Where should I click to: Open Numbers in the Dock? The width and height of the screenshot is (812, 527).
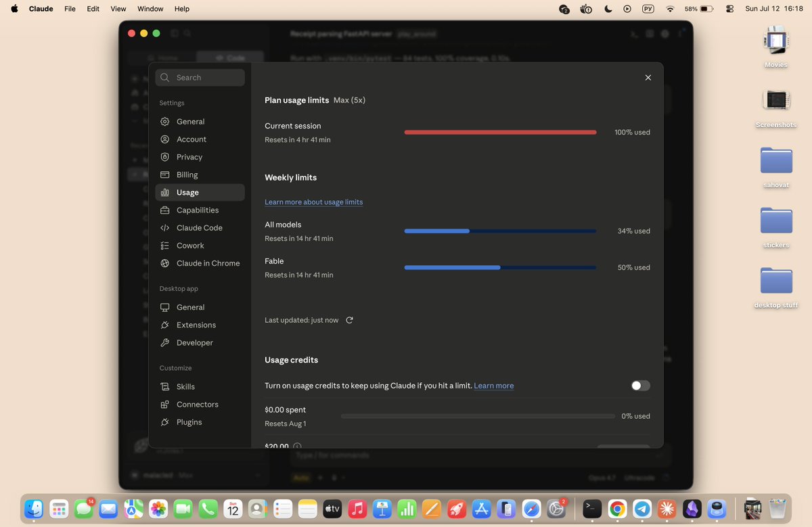[407, 509]
